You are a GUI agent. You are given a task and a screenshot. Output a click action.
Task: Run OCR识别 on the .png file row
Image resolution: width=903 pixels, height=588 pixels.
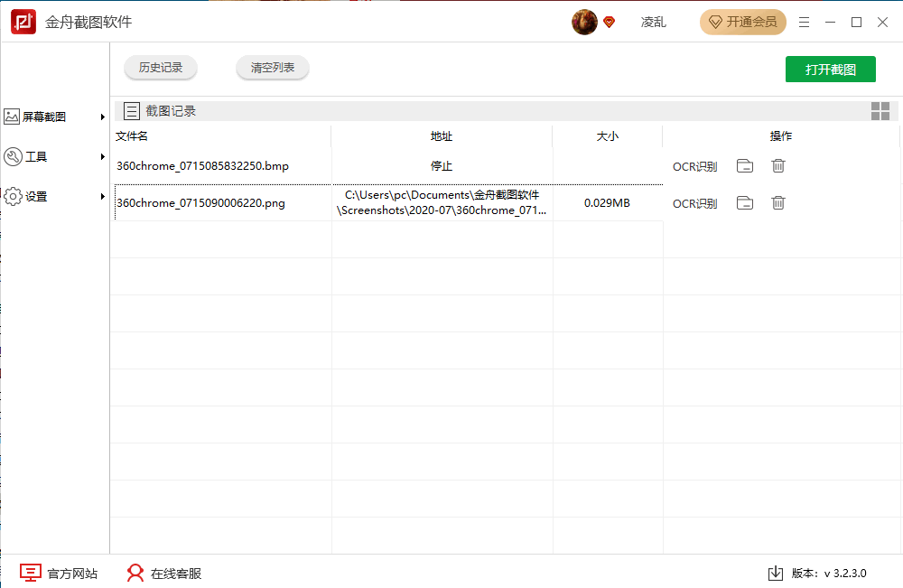tap(695, 203)
